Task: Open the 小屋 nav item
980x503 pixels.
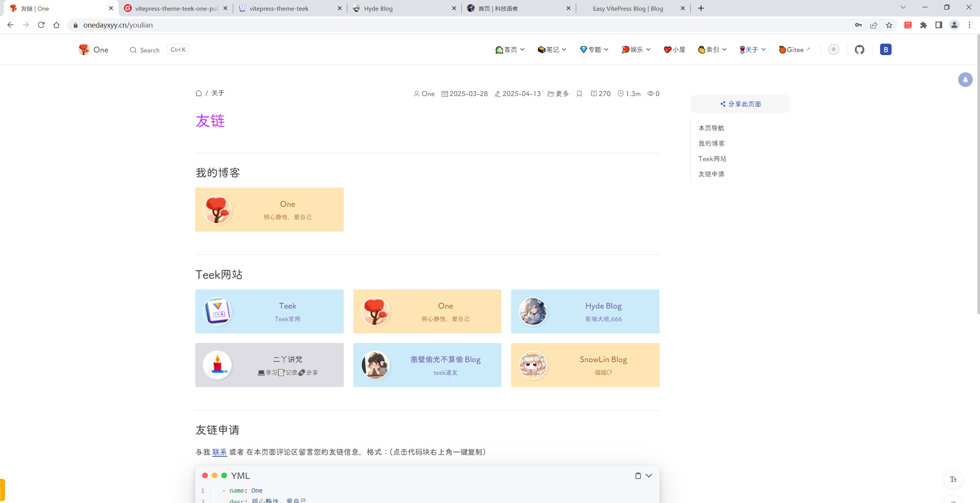Action: pos(674,50)
